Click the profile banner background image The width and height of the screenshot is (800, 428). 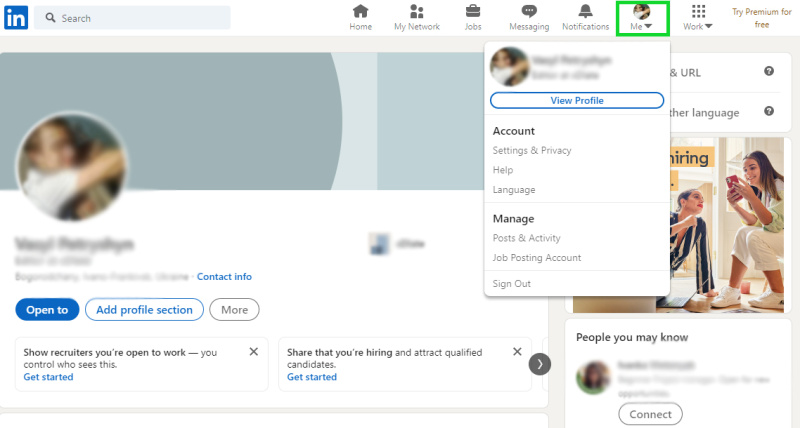242,121
